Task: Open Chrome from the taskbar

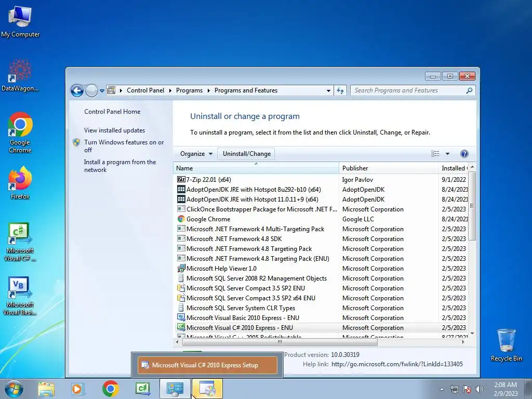Action: coord(110,389)
